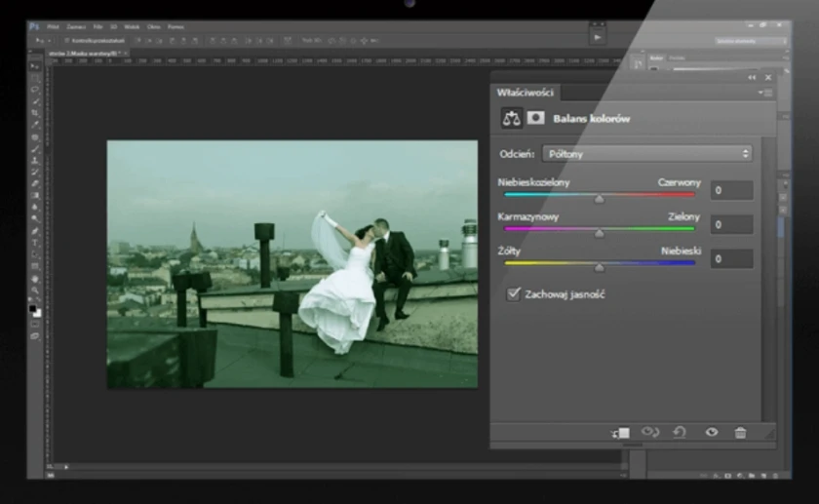Open the Filtr menu

100,26
